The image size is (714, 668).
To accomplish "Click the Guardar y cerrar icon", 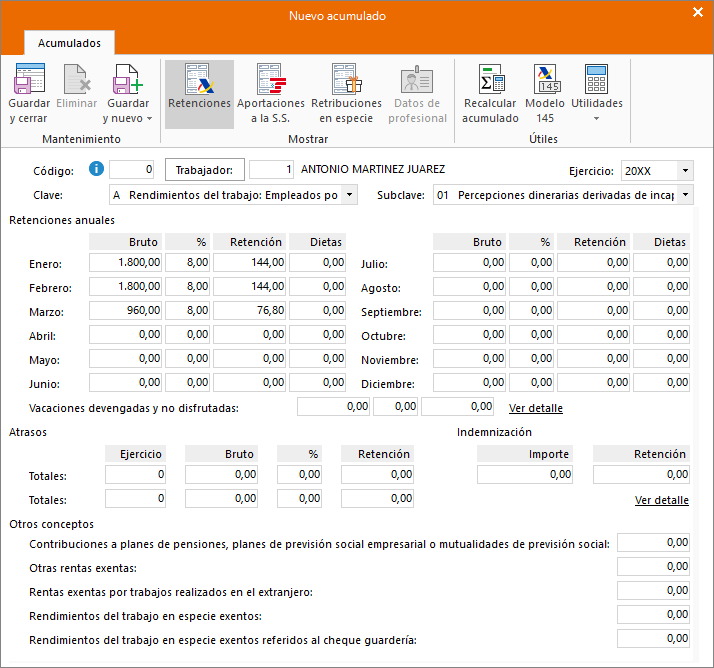I will [29, 79].
